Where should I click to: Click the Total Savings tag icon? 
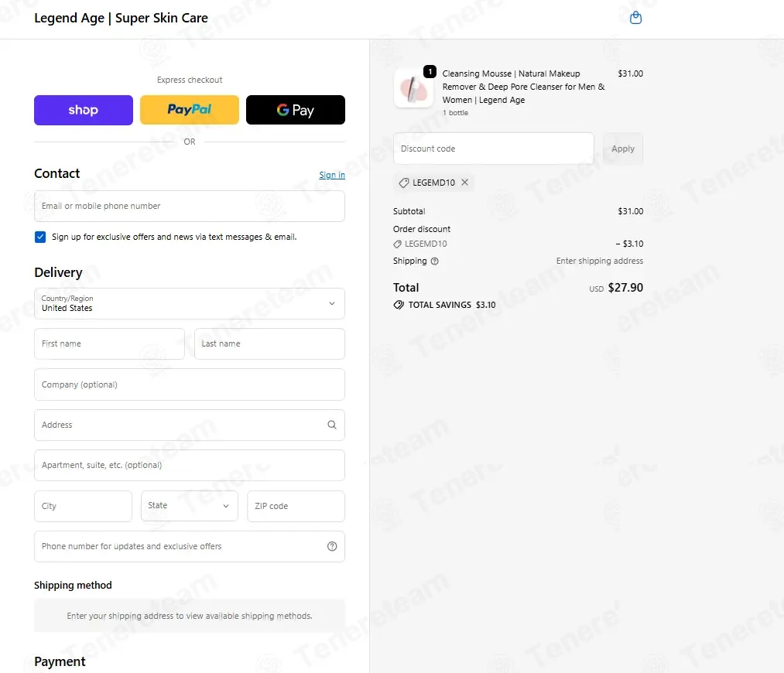point(399,305)
